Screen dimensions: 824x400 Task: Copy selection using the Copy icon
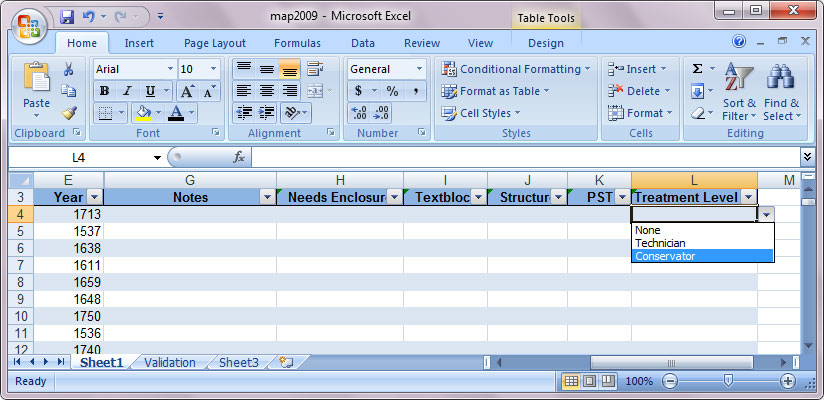(x=69, y=91)
